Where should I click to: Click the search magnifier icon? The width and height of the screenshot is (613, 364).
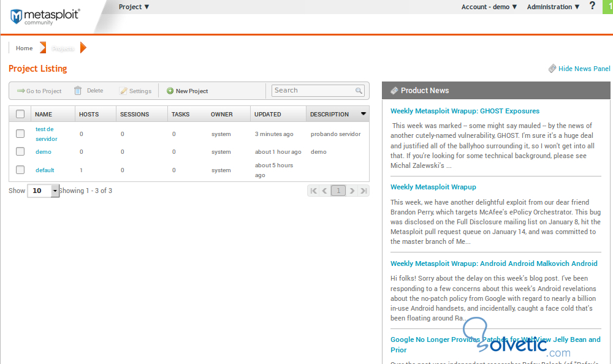[x=359, y=91]
